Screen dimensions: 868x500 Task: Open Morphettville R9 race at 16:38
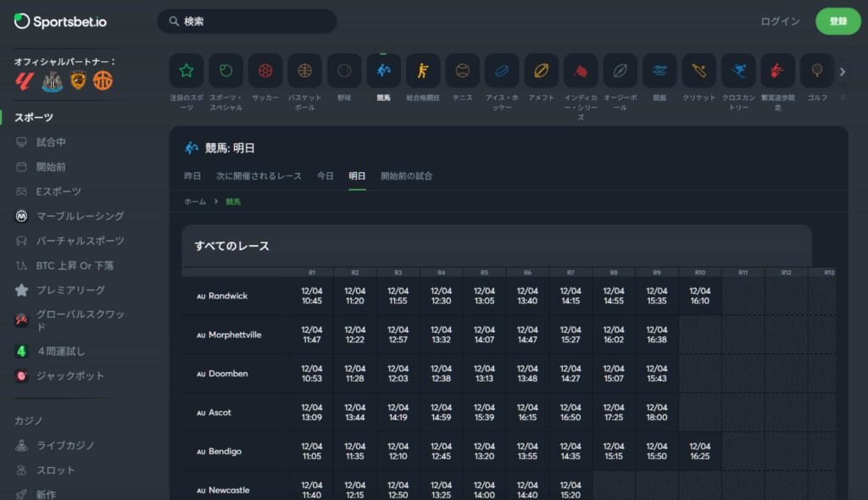tap(657, 335)
